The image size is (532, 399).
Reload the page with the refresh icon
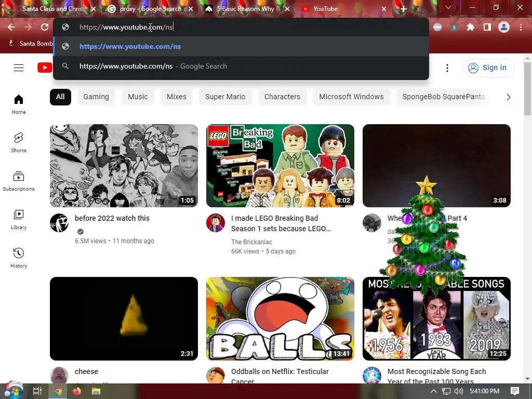point(45,27)
